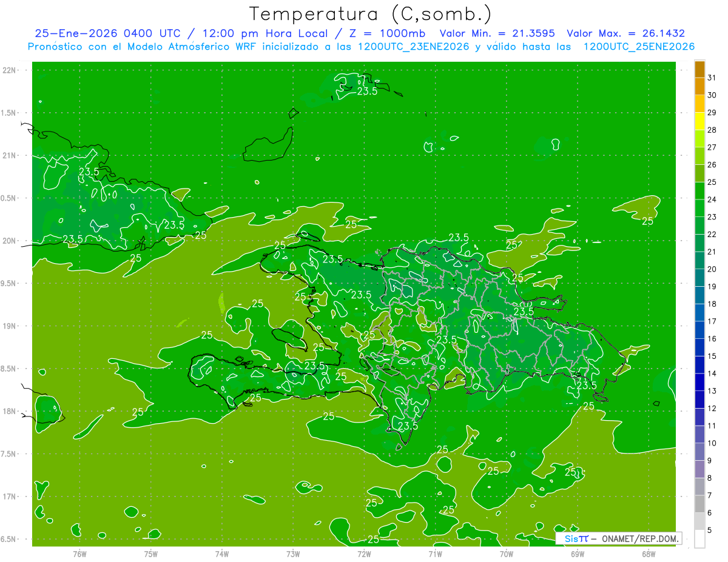Click the '75W' longitude axis label

click(151, 554)
